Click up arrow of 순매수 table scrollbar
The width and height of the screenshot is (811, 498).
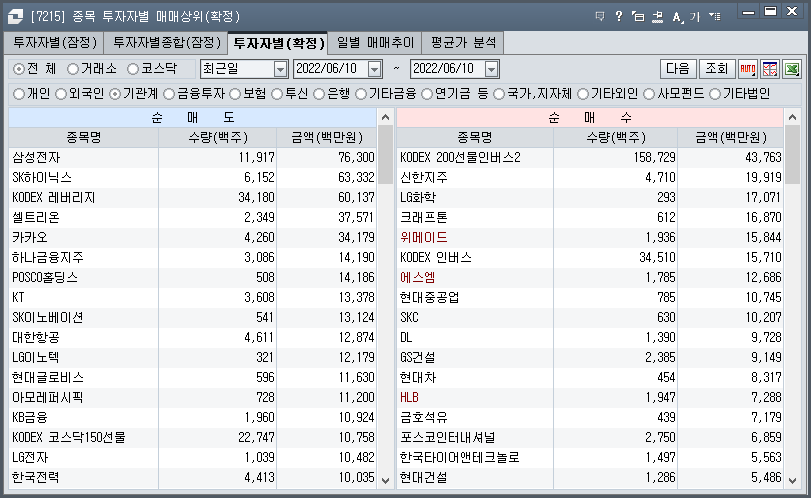(x=792, y=117)
